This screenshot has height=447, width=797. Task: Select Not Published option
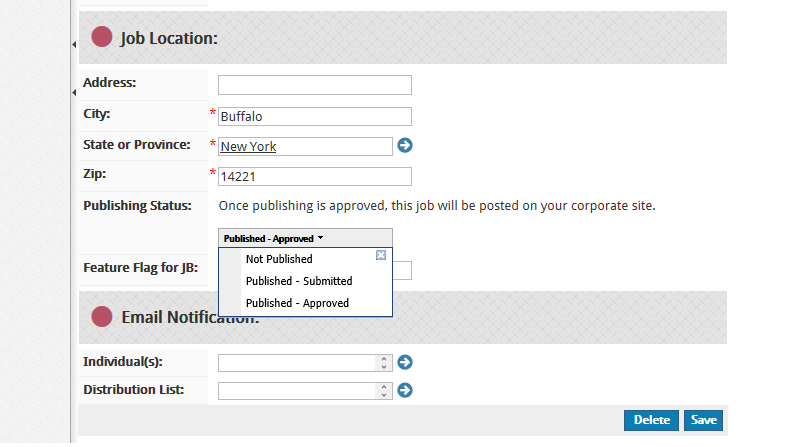pyautogui.click(x=279, y=259)
